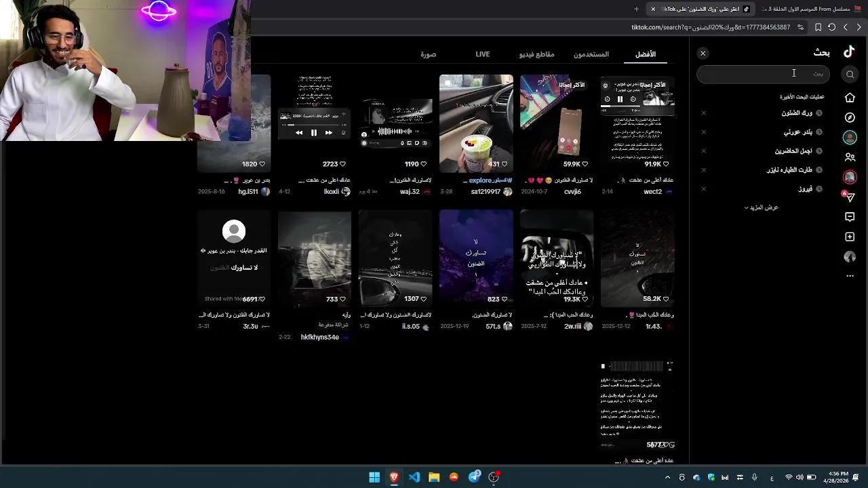Remove recent search 'بندر عورني'
Image resolution: width=868 pixels, height=488 pixels.
point(703,132)
